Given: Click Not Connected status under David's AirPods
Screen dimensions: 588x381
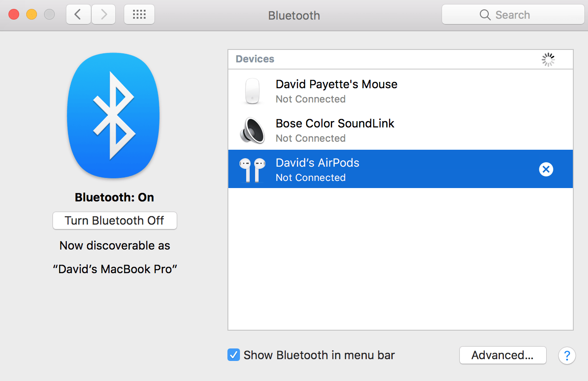Looking at the screenshot, I should coord(311,177).
